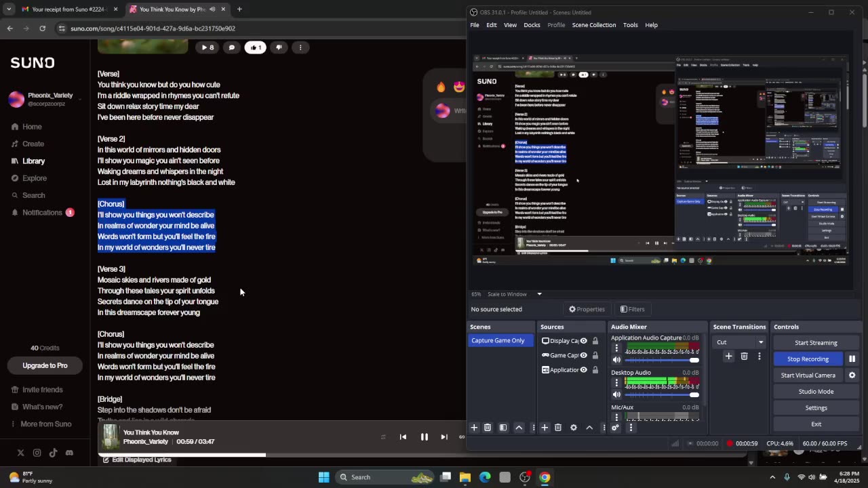868x488 pixels.
Task: Open Suno's X social link
Action: click(20, 453)
